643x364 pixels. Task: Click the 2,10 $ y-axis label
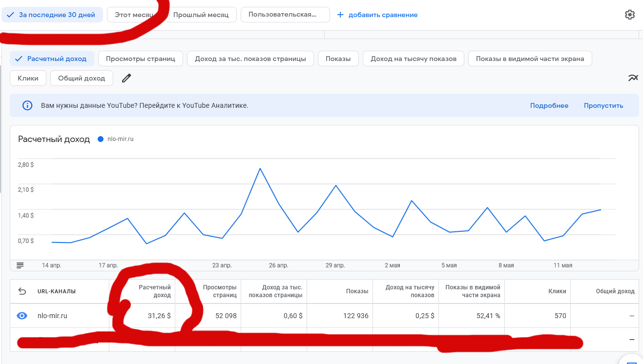[26, 189]
